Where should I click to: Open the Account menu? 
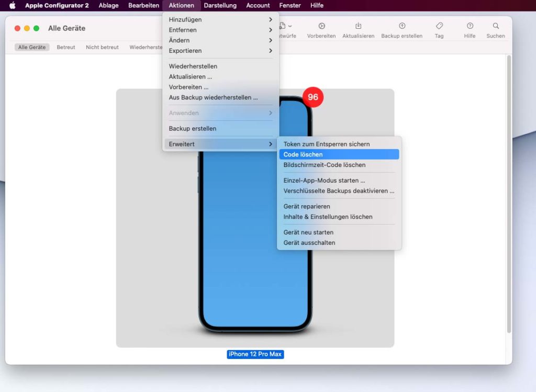click(258, 5)
